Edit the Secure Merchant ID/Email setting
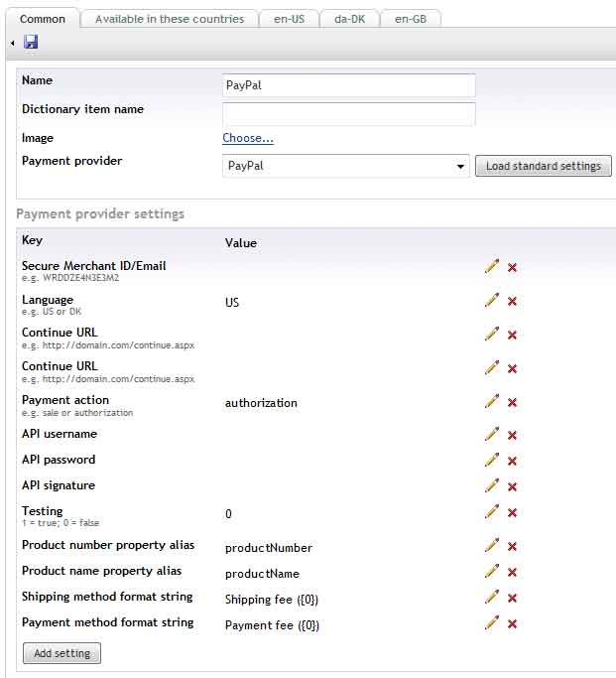Screen dimensions: 616x678 click(492, 266)
